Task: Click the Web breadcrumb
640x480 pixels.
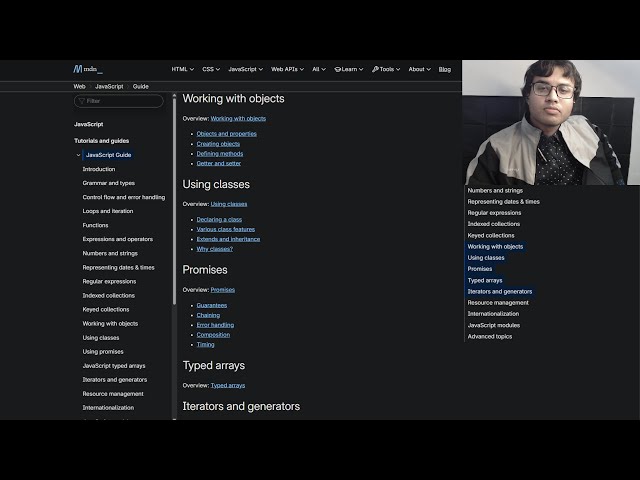Action: 79,87
